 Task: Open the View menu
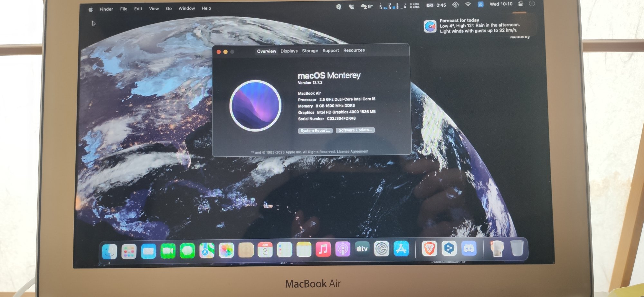tap(154, 9)
